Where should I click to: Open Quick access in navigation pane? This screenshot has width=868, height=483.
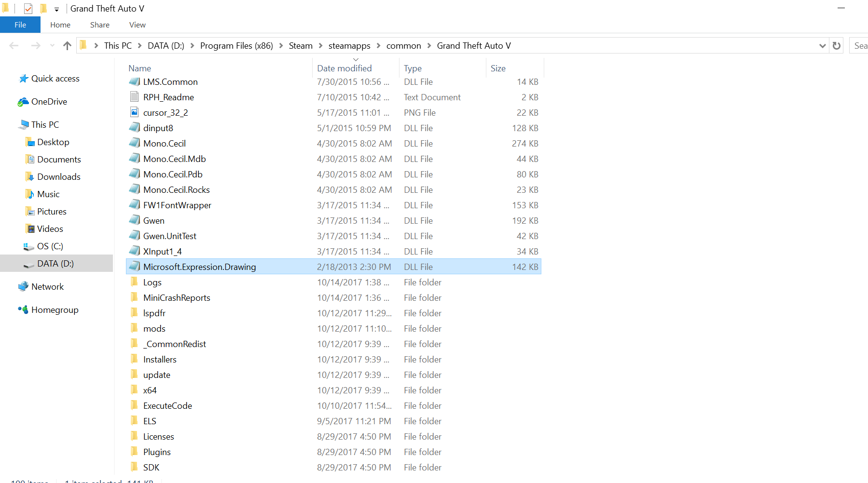click(x=55, y=79)
